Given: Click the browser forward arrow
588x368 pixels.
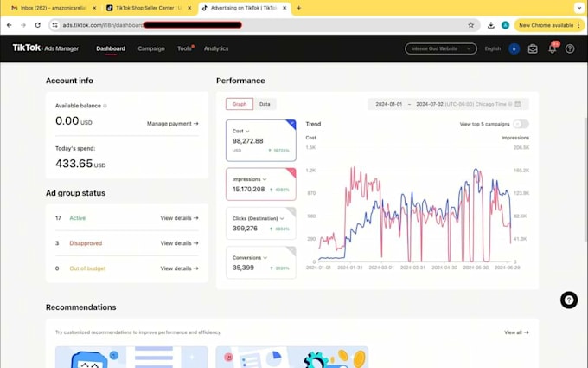Looking at the screenshot, I should pyautogui.click(x=23, y=25).
